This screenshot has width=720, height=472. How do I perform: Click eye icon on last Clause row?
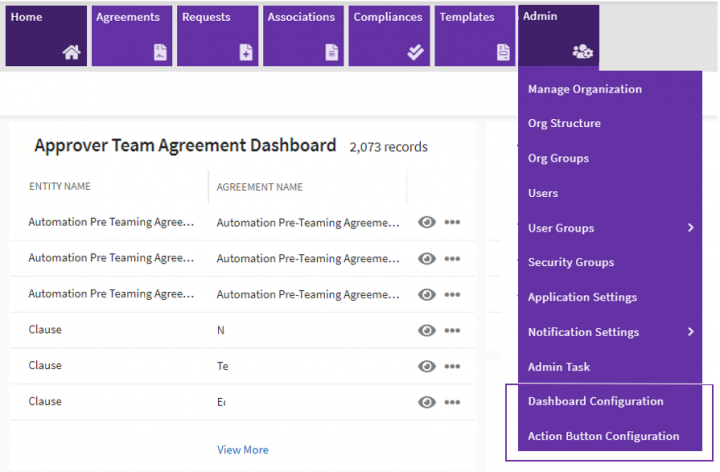[427, 402]
